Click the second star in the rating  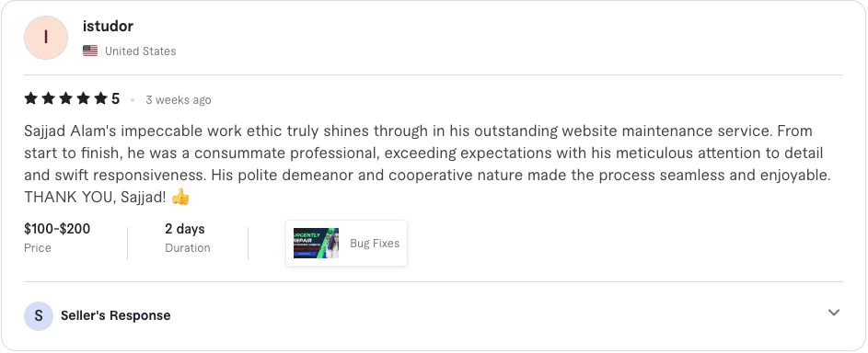point(48,99)
